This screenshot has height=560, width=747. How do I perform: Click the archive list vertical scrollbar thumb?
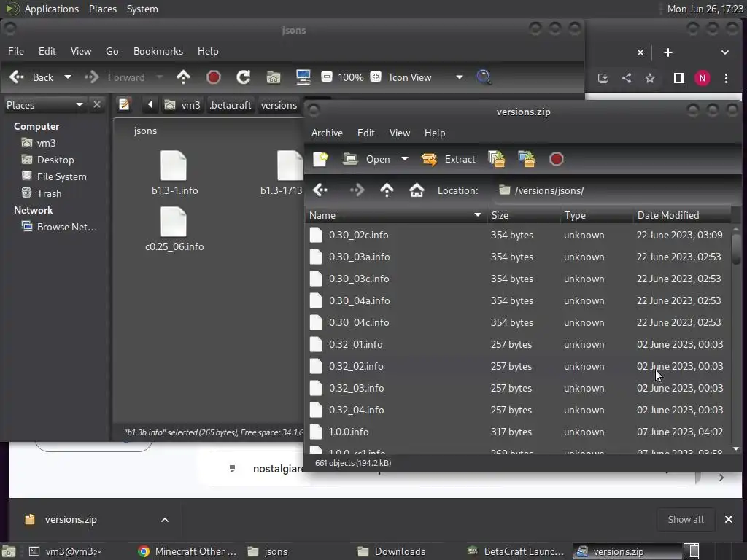pyautogui.click(x=736, y=248)
